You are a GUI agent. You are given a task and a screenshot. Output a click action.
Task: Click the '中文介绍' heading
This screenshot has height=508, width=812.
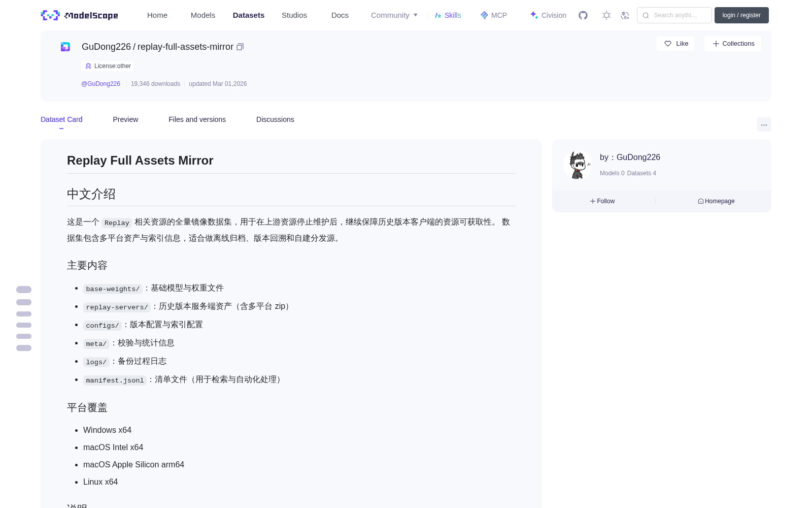pyautogui.click(x=91, y=194)
